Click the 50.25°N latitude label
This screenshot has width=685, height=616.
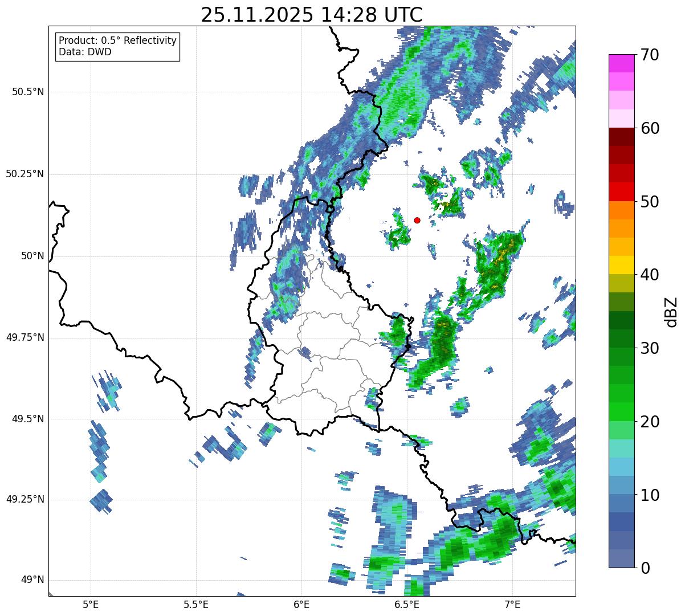[x=25, y=174]
